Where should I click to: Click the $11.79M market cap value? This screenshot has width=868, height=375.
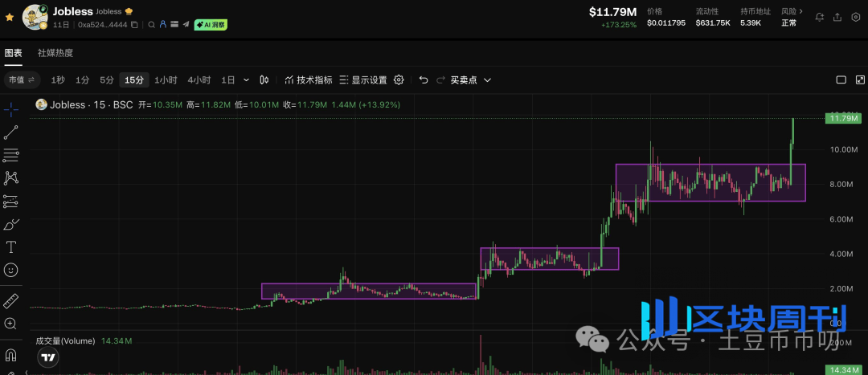click(x=612, y=12)
